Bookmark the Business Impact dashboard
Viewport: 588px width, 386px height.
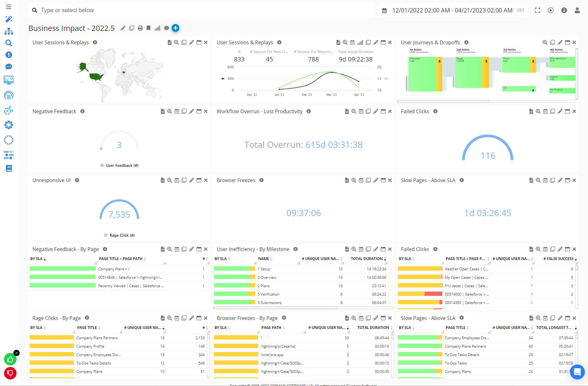coord(148,28)
